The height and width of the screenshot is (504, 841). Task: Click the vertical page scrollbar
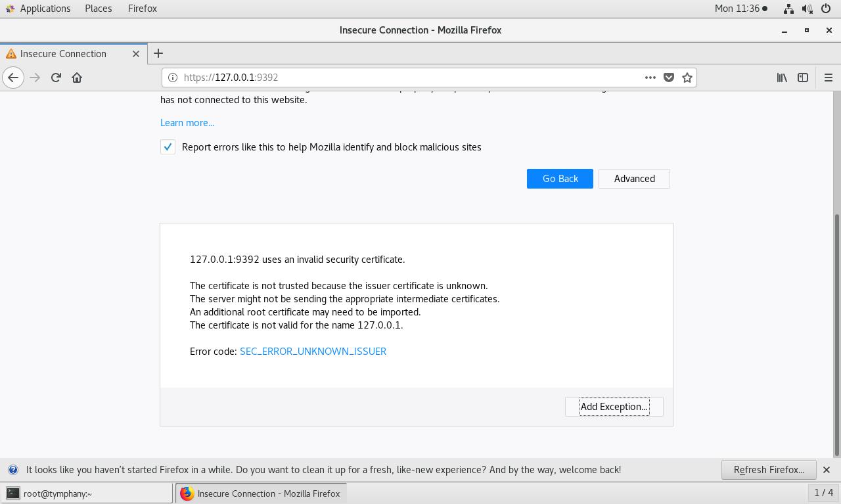(x=836, y=334)
